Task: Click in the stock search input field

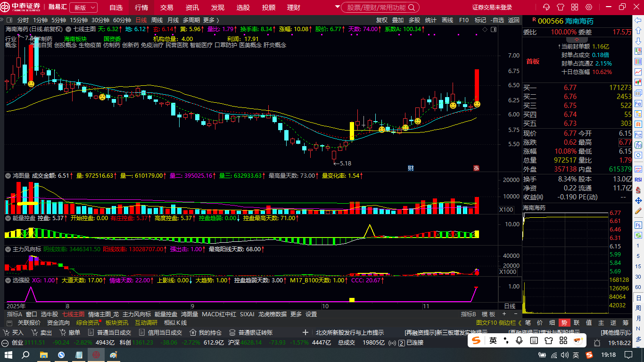Action: point(376,8)
